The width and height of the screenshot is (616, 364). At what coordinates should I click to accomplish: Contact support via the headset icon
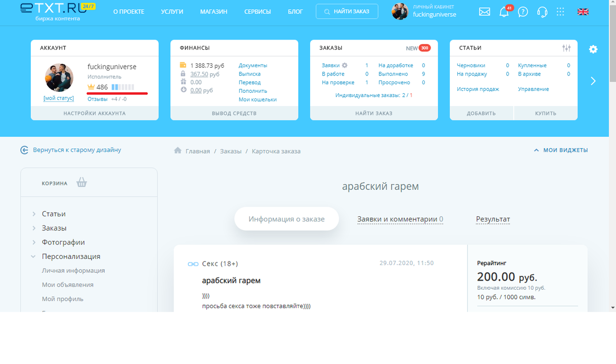tap(542, 11)
